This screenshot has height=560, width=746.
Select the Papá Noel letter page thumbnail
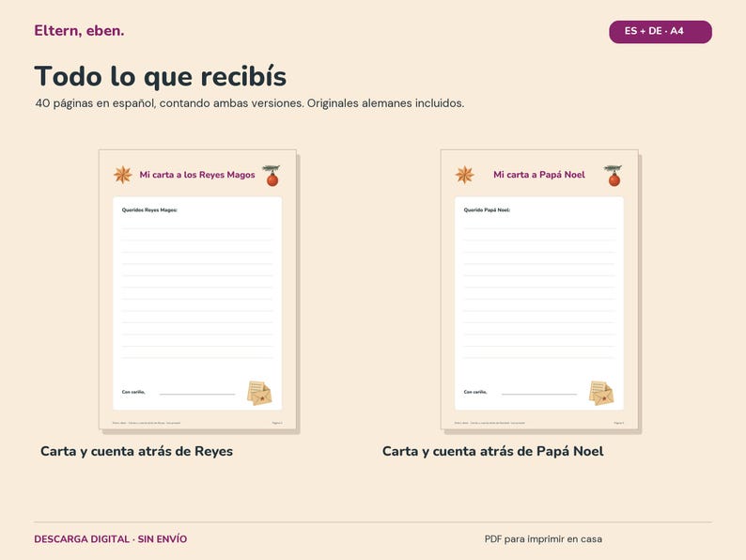(539, 289)
